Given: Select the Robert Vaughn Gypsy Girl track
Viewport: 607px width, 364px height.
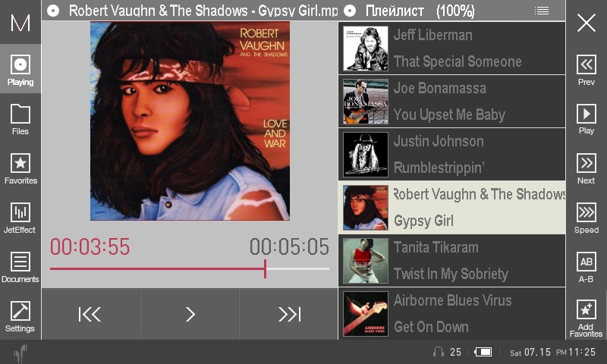Looking at the screenshot, I should pyautogui.click(x=451, y=207).
